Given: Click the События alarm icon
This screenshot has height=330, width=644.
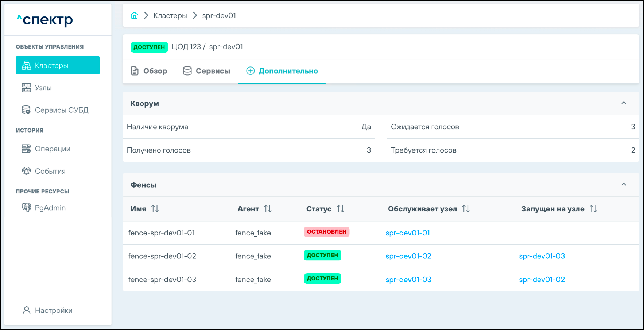Looking at the screenshot, I should (x=26, y=171).
